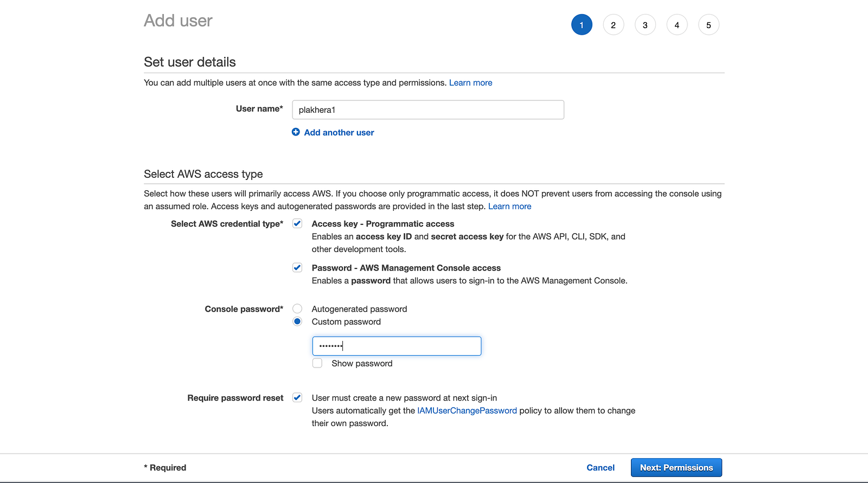868x483 pixels.
Task: Select the Autogenerated password radio button
Action: pos(297,308)
